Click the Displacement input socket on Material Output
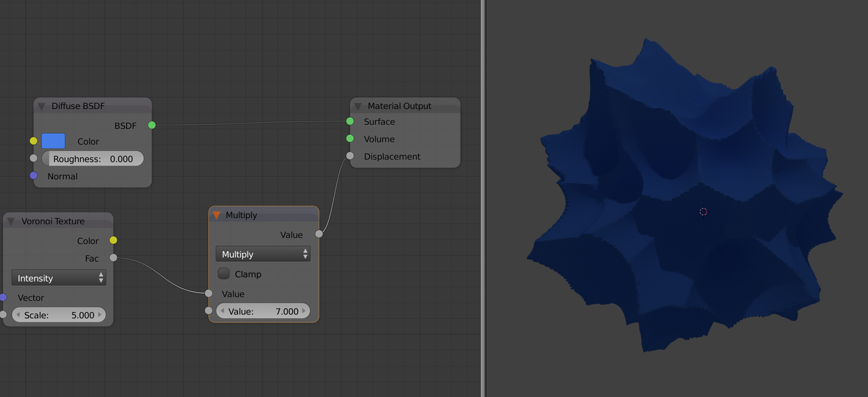 [350, 156]
